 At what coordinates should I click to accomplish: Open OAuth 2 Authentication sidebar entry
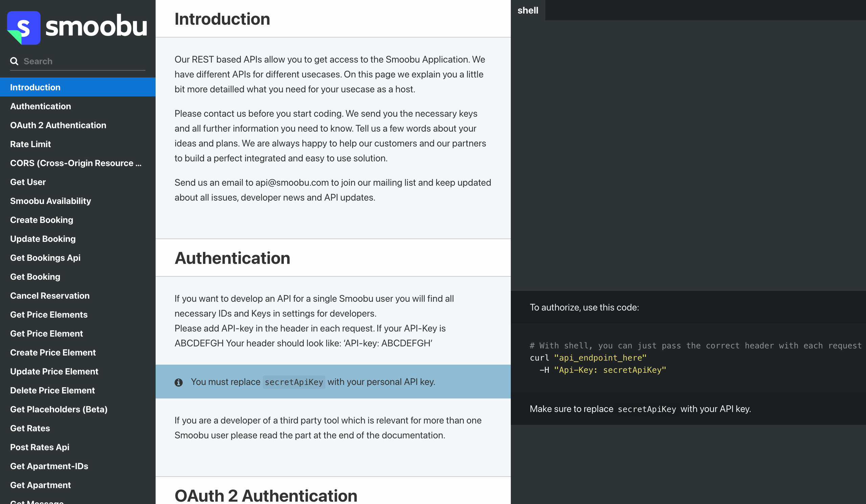pos(78,125)
